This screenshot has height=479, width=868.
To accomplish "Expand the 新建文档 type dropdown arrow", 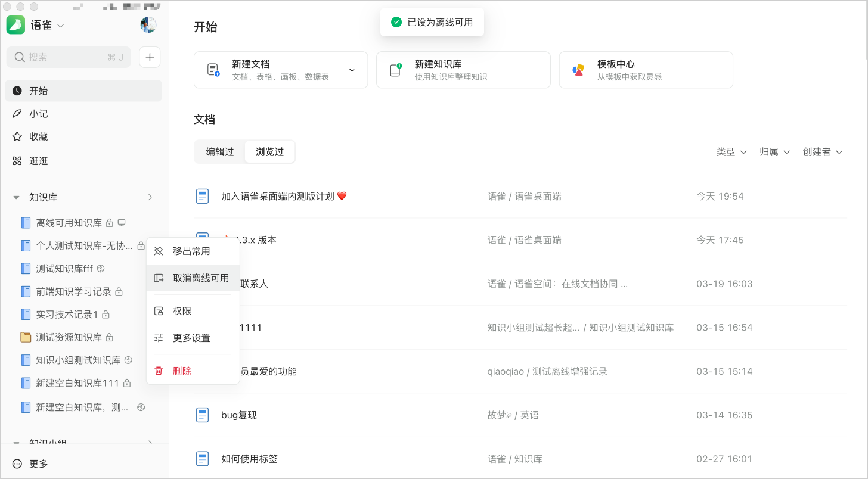I will 352,70.
